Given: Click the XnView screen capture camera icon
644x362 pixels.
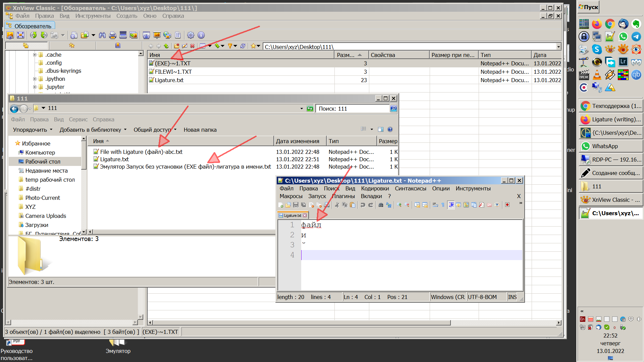Looking at the screenshot, I should (x=146, y=35).
